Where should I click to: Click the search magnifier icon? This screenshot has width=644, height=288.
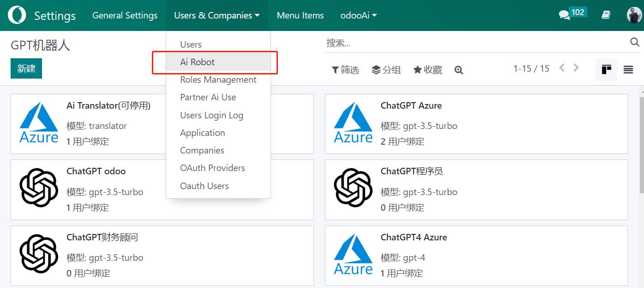(x=634, y=43)
